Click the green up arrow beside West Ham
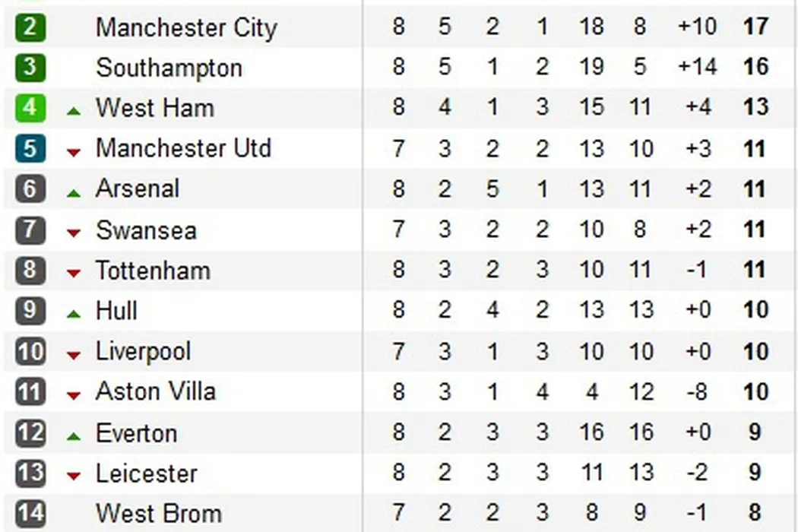The width and height of the screenshot is (798, 532). pos(73,111)
